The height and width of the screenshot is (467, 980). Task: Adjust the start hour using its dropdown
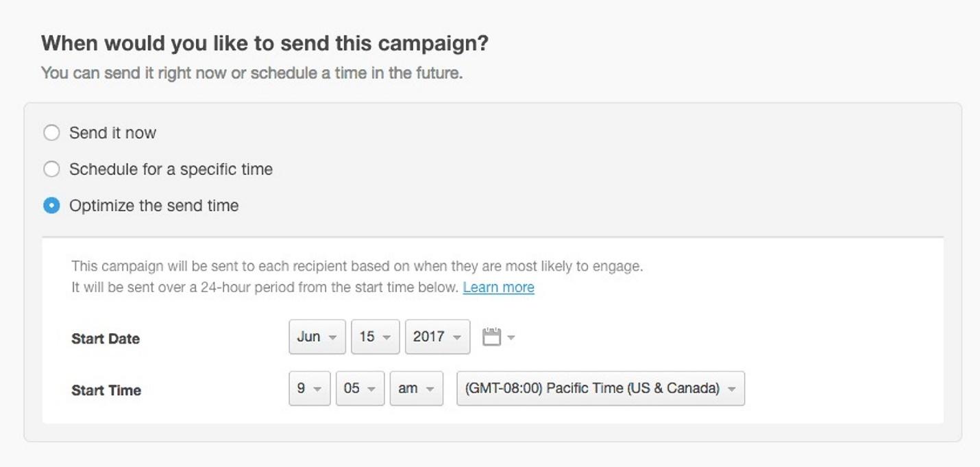[x=309, y=388]
